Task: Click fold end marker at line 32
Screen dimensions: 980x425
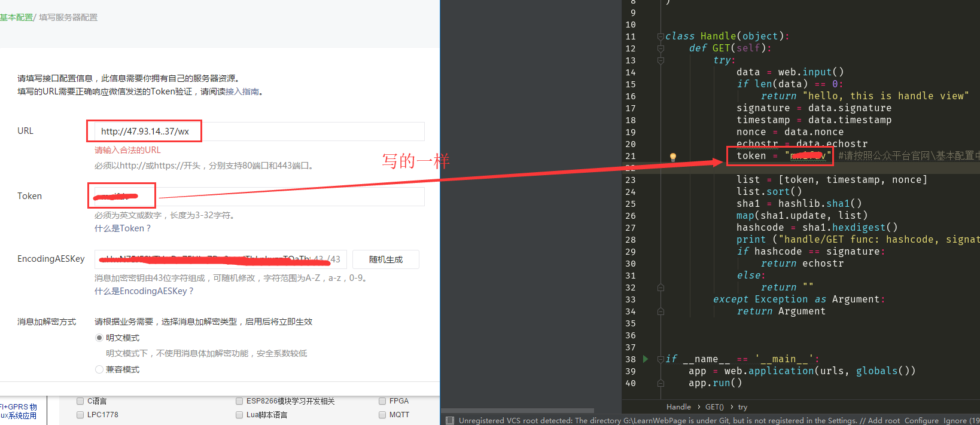Action: pos(661,288)
